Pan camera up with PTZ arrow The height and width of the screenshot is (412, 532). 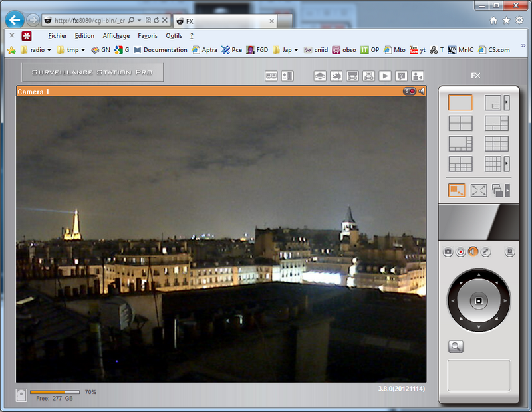[479, 274]
